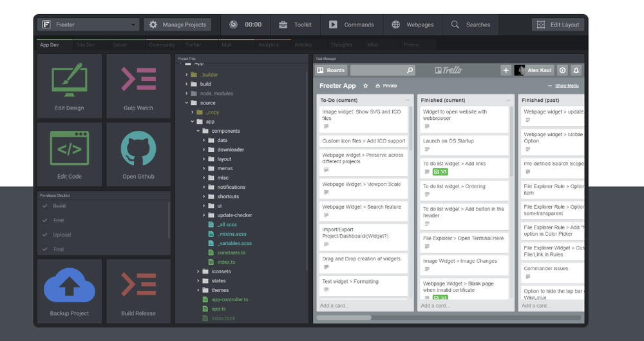
Task: Click the Trello logo in header
Action: click(x=448, y=70)
